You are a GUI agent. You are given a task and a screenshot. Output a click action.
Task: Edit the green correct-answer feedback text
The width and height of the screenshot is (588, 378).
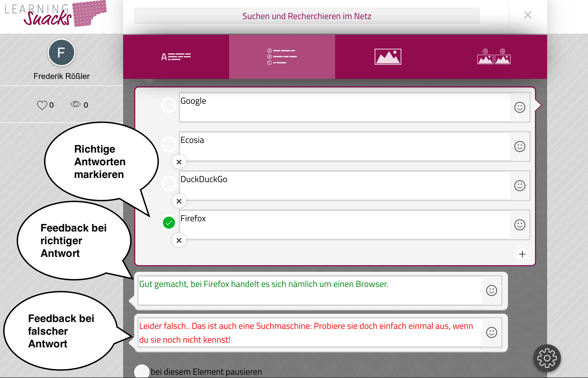[310, 290]
